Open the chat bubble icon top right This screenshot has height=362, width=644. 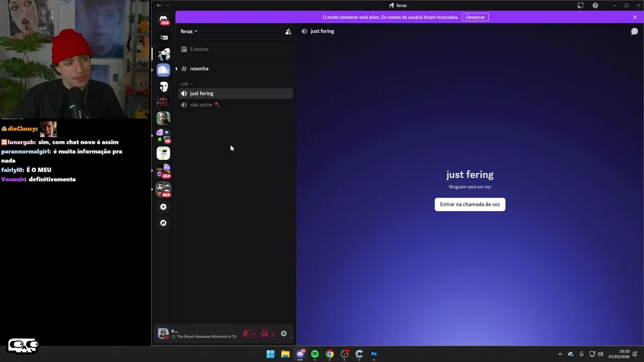pos(634,31)
